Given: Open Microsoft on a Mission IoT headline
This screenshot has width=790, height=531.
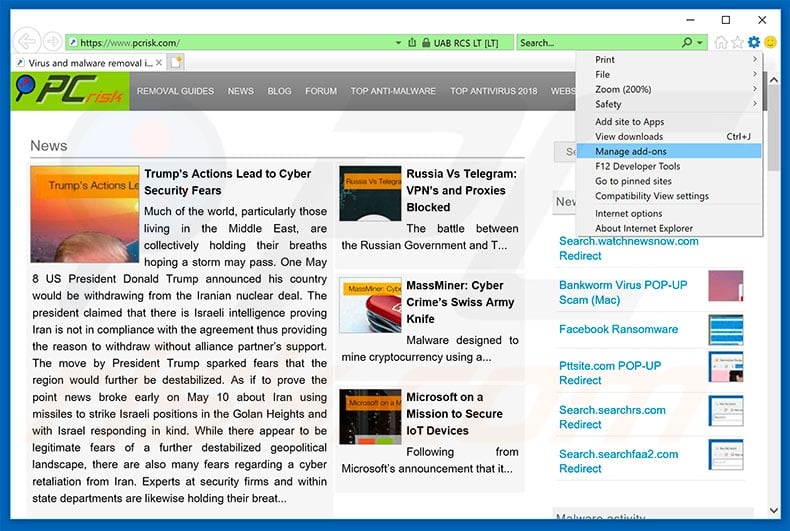Looking at the screenshot, I should 454,414.
